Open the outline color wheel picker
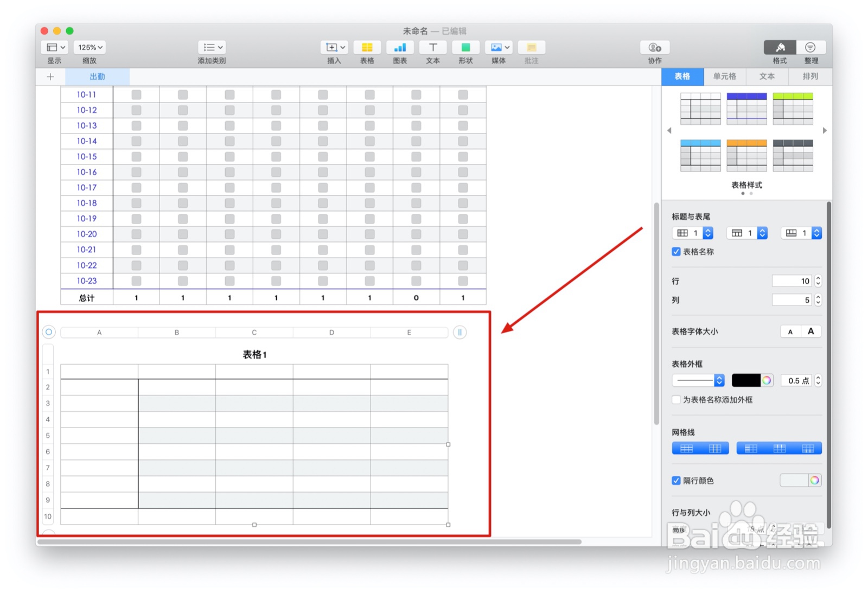Image resolution: width=868 pixels, height=593 pixels. point(767,381)
